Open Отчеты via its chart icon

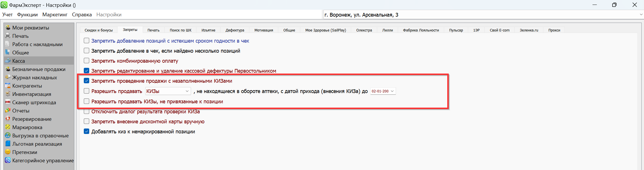click(8, 111)
